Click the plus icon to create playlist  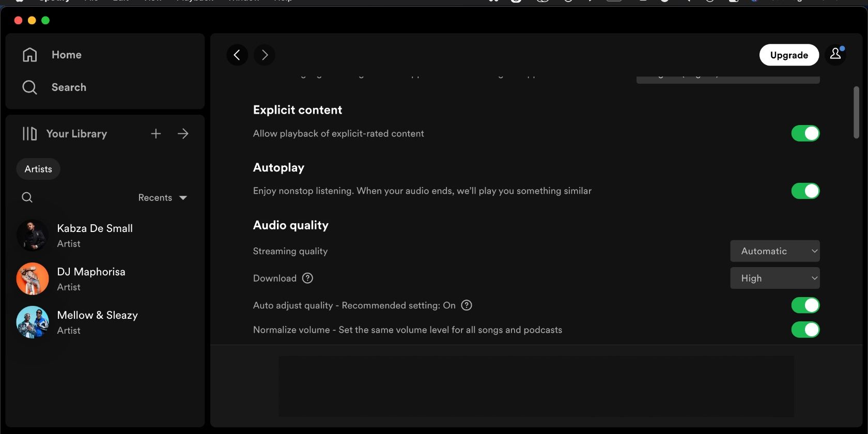[x=156, y=134]
